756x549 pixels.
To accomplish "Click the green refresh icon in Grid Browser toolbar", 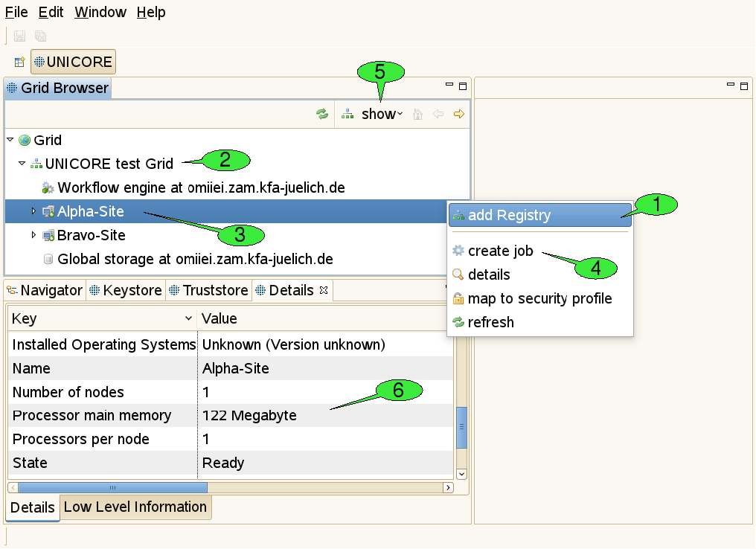I will click(x=322, y=115).
